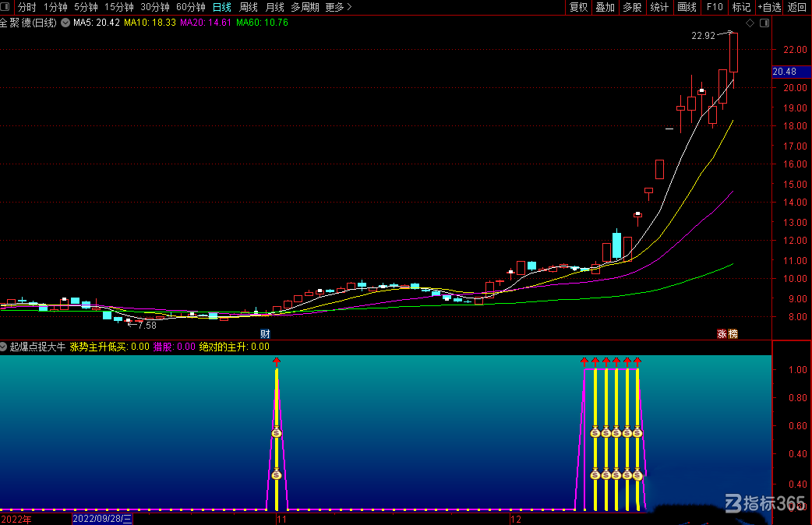Click the 叠加 overlay button
The height and width of the screenshot is (525, 812).
point(605,7)
